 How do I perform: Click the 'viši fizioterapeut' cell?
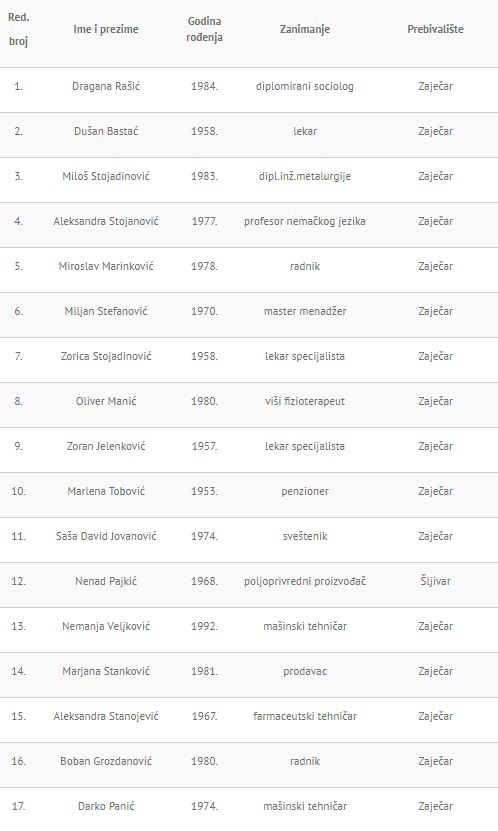coord(305,401)
